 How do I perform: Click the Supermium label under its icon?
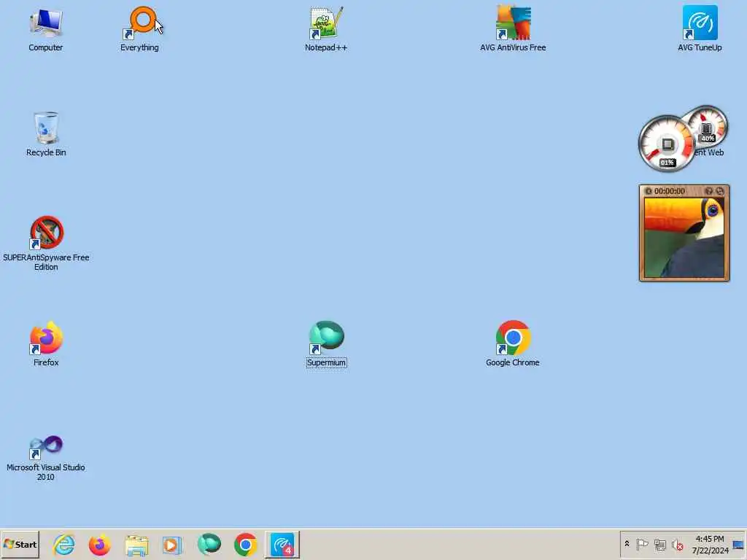[326, 362]
